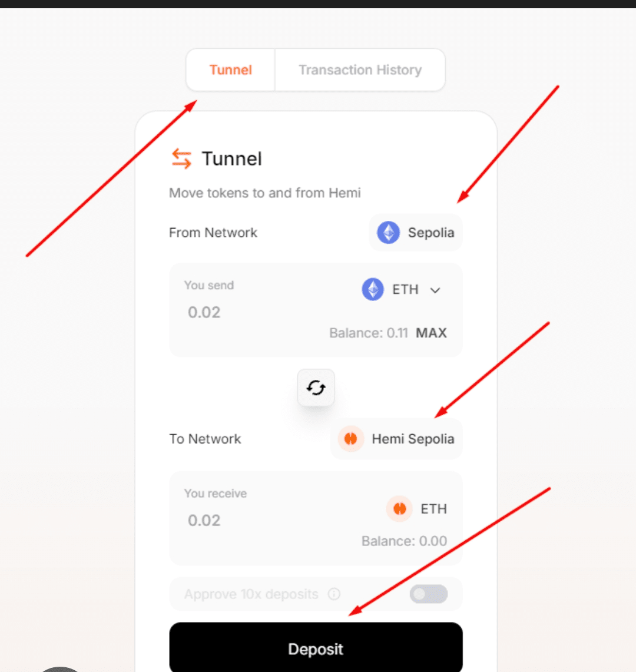Click the Balance: 0.11 text
This screenshot has height=672, width=636.
[369, 333]
